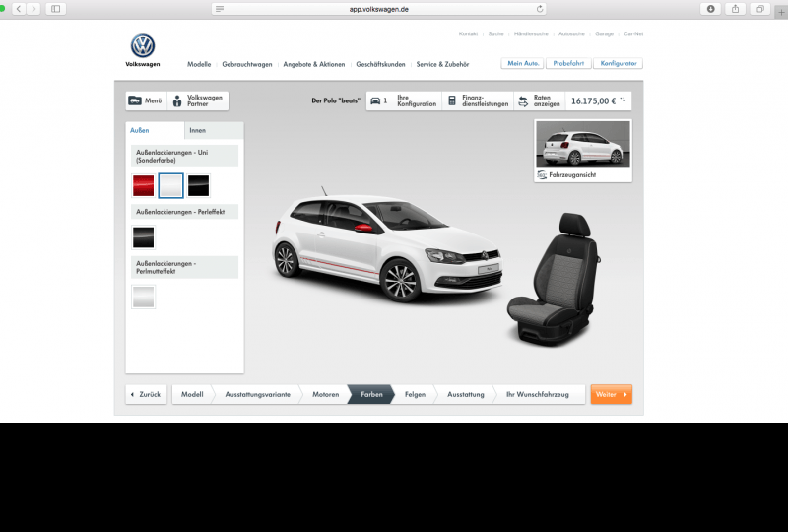
Task: Add a new tab with plus icon
Action: tap(781, 12)
